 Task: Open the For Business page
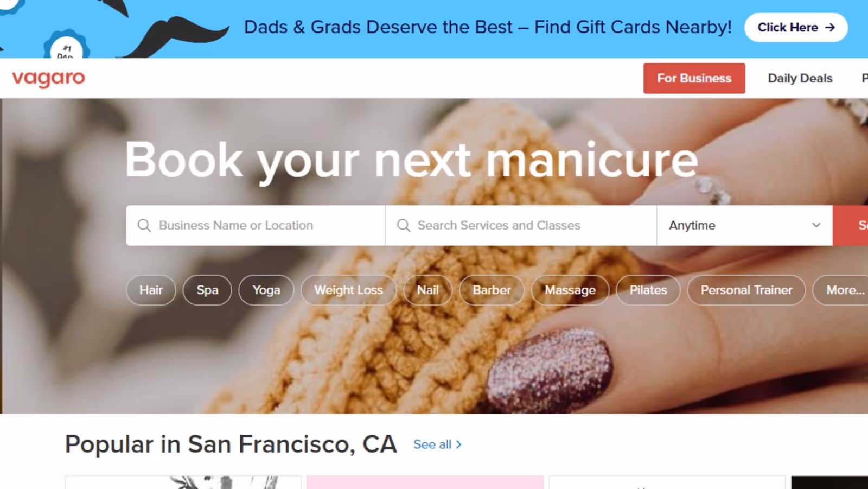click(694, 78)
